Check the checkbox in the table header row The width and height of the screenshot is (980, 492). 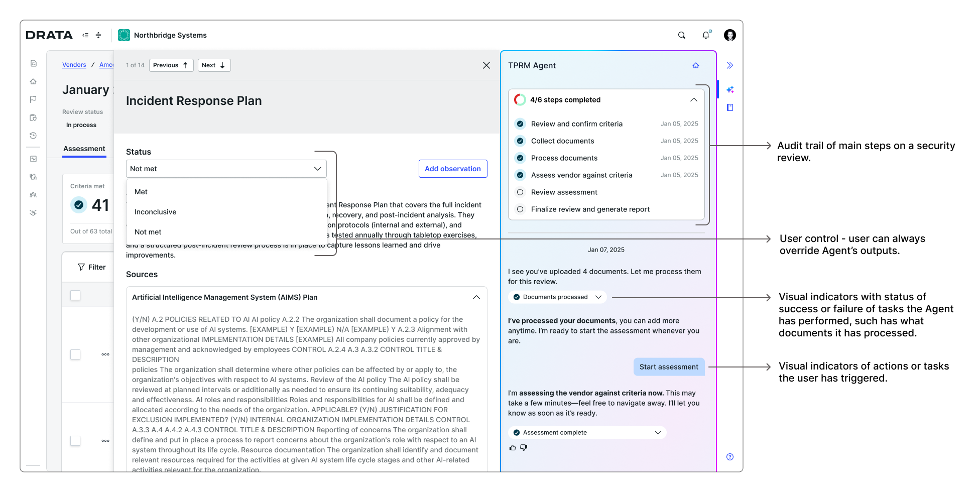coord(75,295)
